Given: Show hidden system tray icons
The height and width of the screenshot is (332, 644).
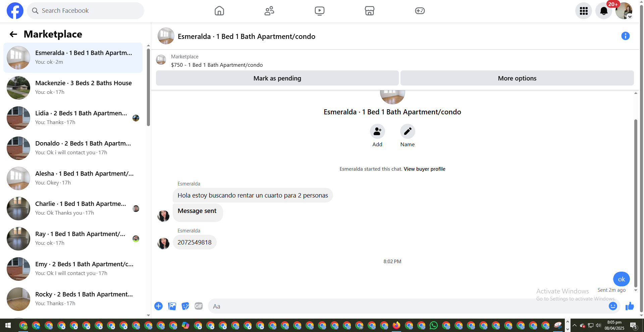Looking at the screenshot, I should click(x=574, y=325).
